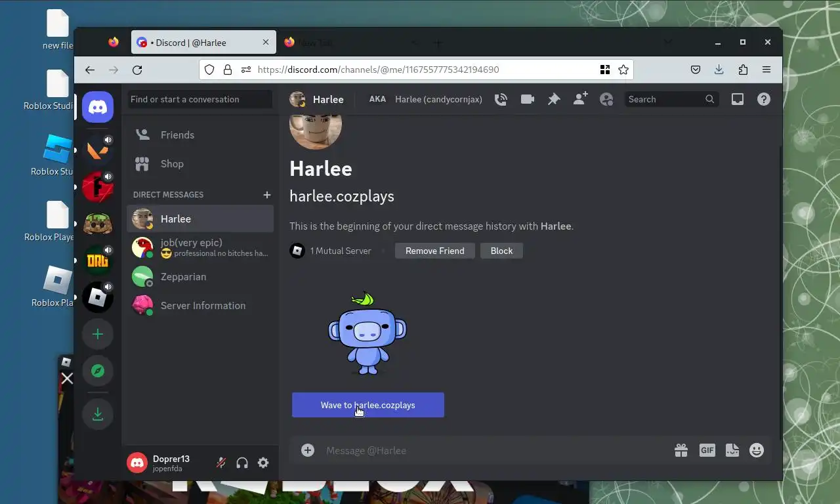Focus the Search messages field
The width and height of the screenshot is (840, 504).
point(671,99)
